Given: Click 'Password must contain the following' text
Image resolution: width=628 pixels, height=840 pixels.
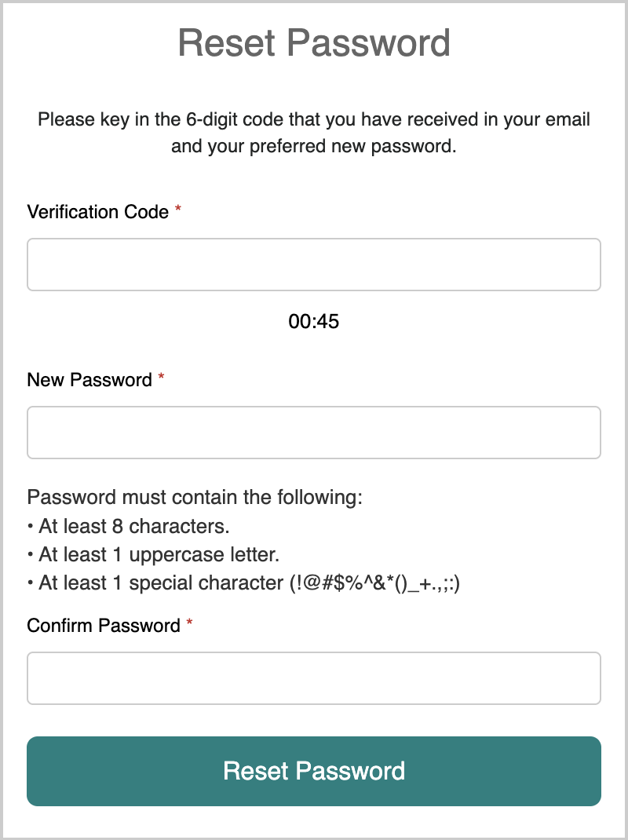Looking at the screenshot, I should 195,497.
